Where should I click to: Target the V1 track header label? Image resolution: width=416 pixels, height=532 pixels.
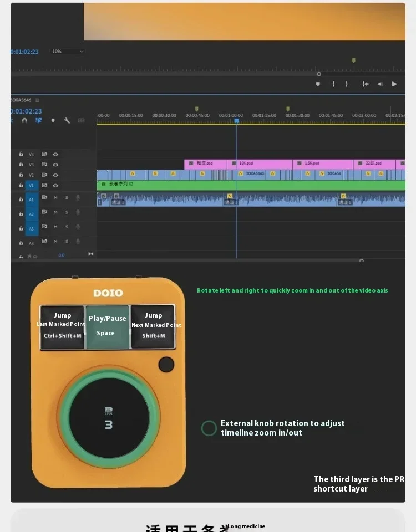(31, 186)
